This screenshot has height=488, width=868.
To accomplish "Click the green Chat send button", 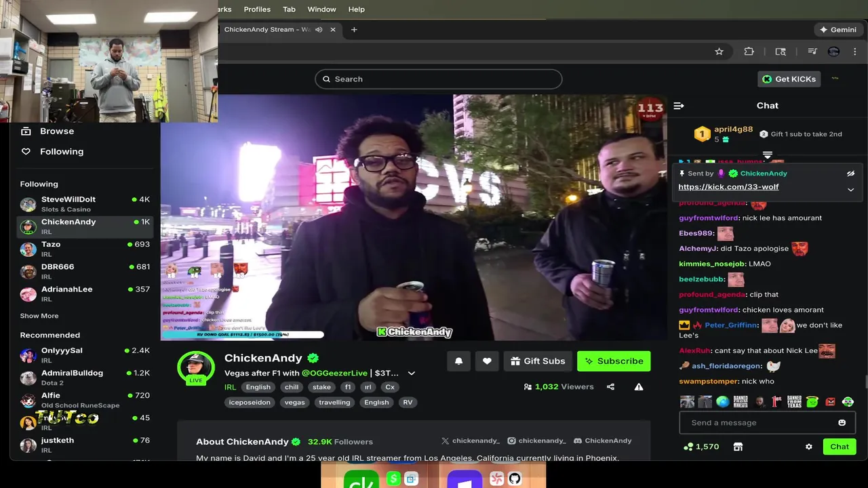I will (x=840, y=447).
